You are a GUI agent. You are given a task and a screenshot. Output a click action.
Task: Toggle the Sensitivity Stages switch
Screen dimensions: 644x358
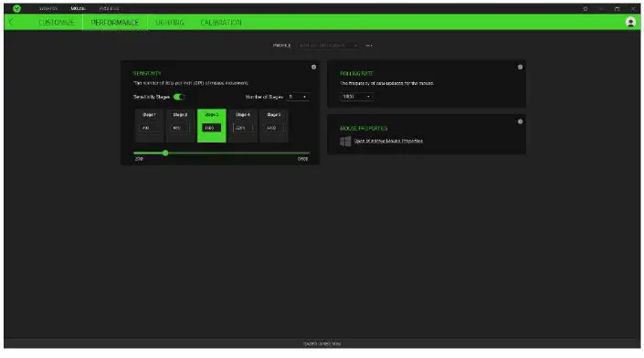179,97
